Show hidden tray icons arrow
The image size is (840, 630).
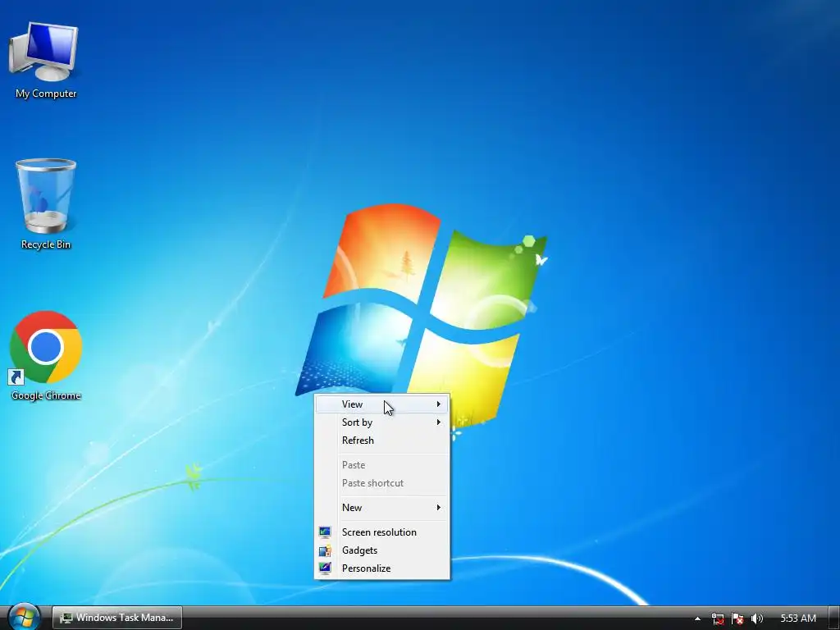(697, 619)
